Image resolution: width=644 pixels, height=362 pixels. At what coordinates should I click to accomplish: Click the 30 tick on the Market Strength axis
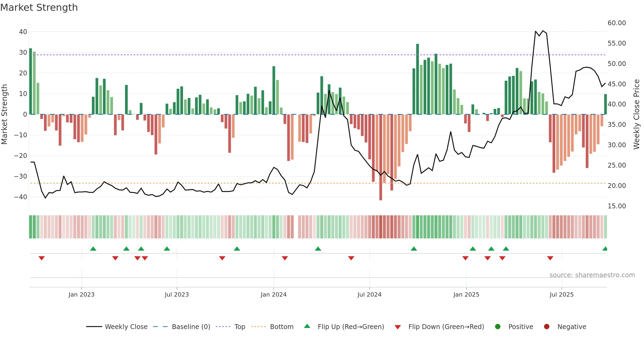click(x=23, y=52)
